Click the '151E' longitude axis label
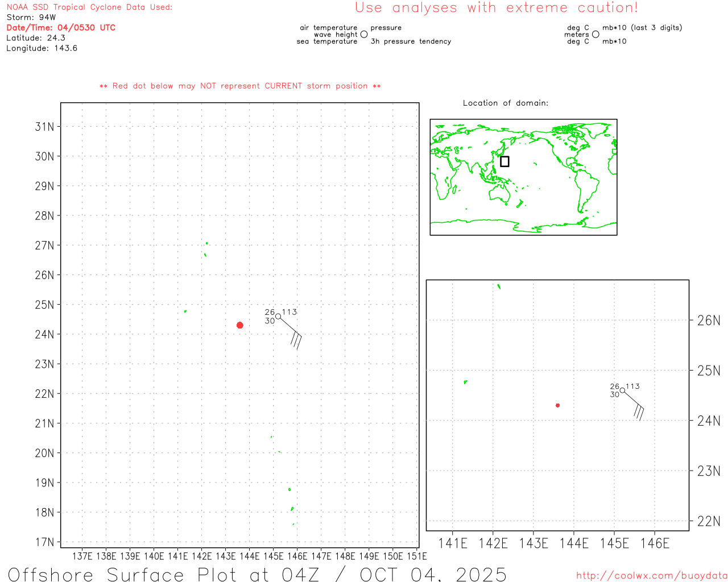This screenshot has width=728, height=582. [417, 556]
